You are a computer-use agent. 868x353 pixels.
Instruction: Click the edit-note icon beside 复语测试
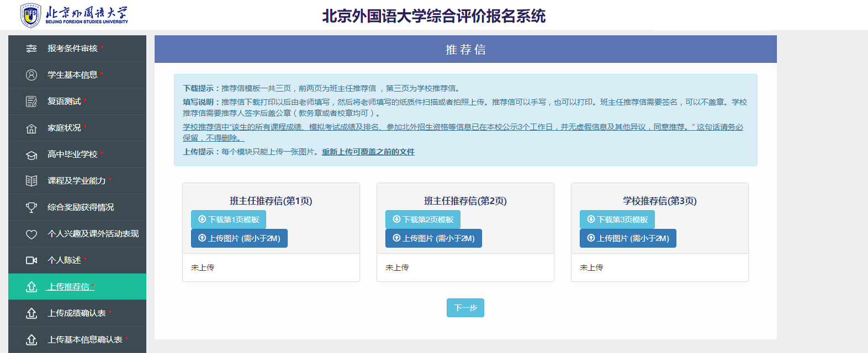[x=31, y=101]
